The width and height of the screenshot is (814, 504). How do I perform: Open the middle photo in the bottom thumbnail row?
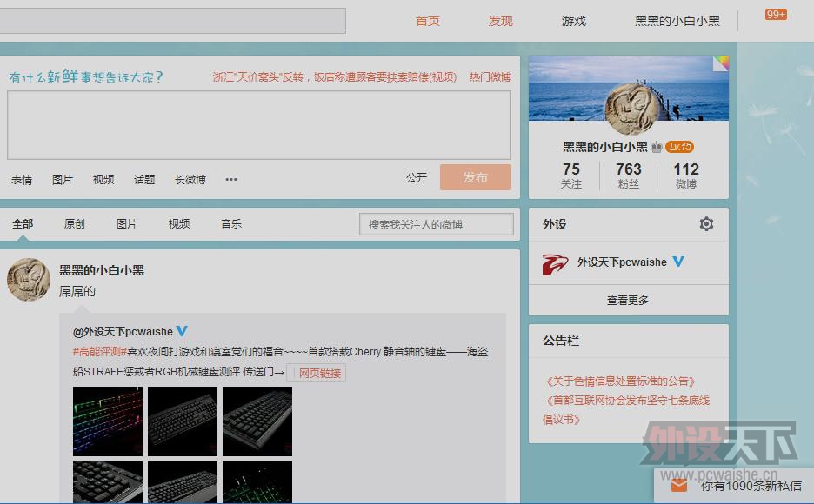[183, 482]
